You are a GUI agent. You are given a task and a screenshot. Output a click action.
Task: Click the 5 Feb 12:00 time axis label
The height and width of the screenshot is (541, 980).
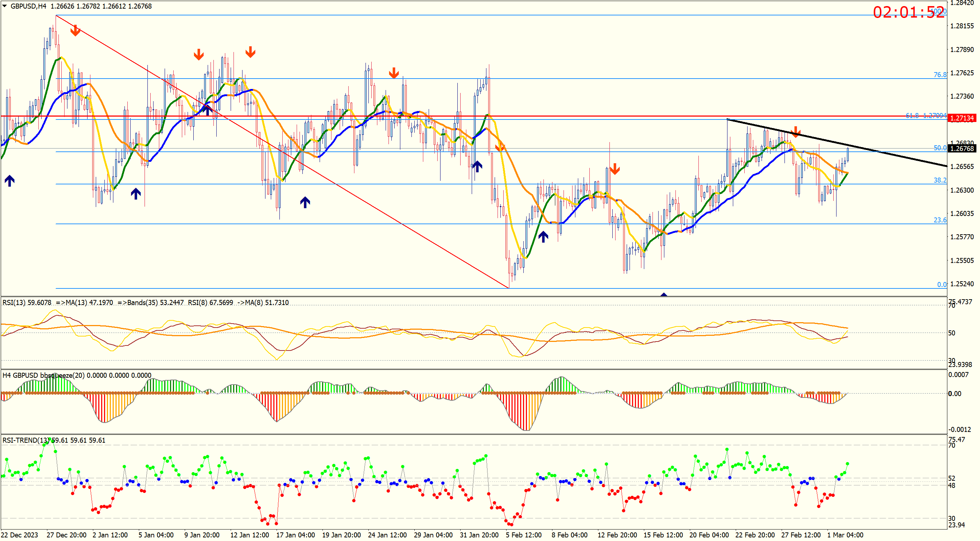[523, 535]
